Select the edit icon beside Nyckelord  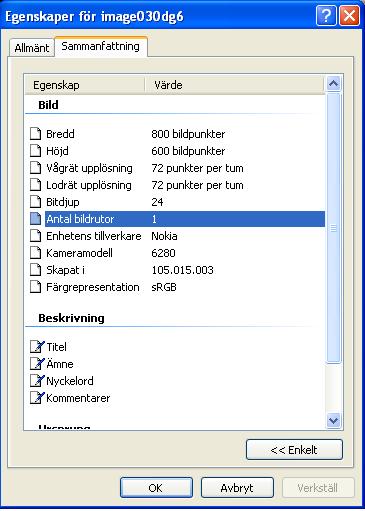coord(37,381)
